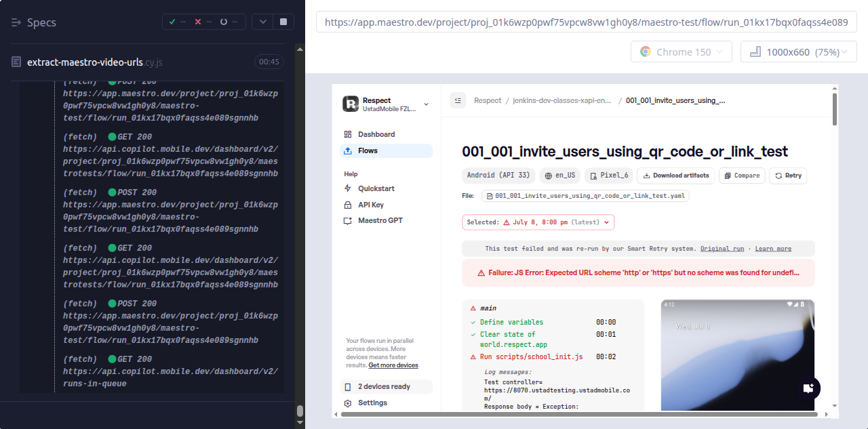Click the 00:45 spec duration badge
The width and height of the screenshot is (868, 429).
click(269, 62)
